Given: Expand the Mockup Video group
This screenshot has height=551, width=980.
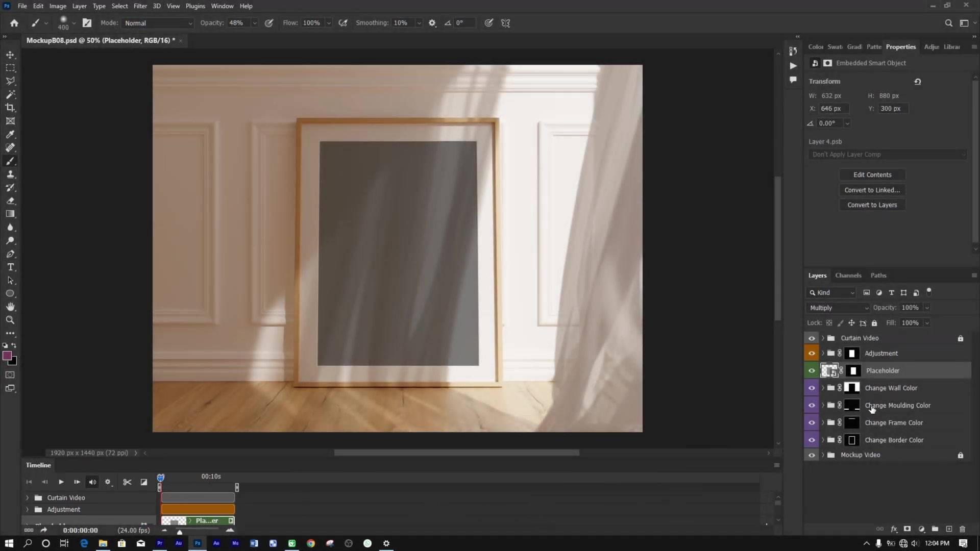Looking at the screenshot, I should [823, 455].
